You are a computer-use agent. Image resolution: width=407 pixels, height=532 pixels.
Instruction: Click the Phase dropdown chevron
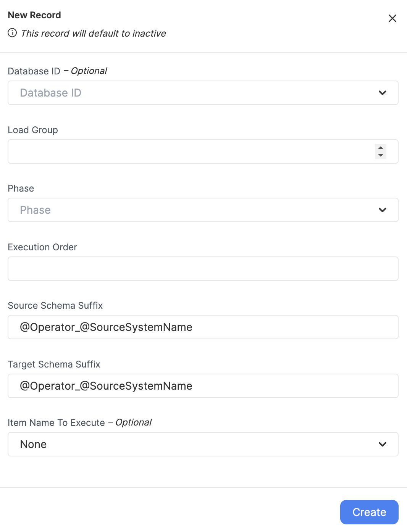(x=382, y=210)
